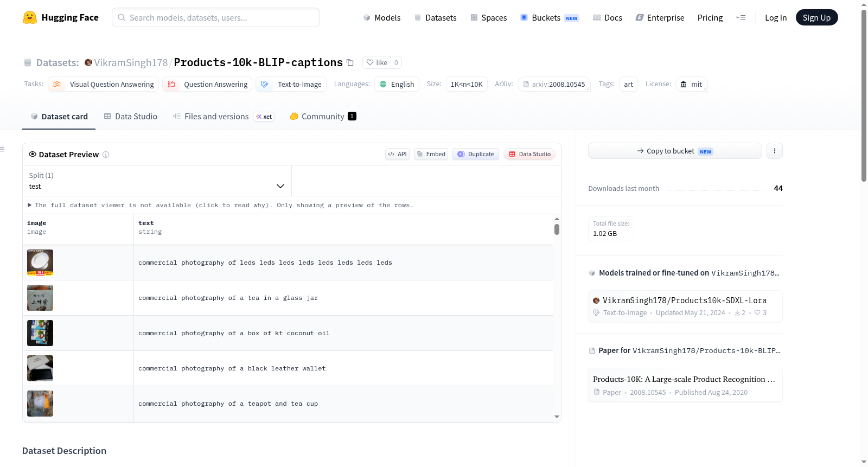Click Log In

(775, 17)
